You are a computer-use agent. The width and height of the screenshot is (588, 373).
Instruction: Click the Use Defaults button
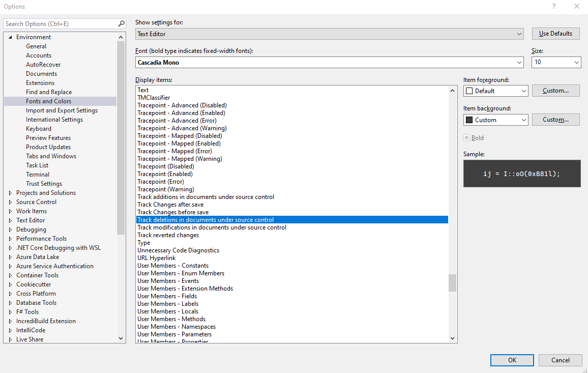click(x=555, y=33)
